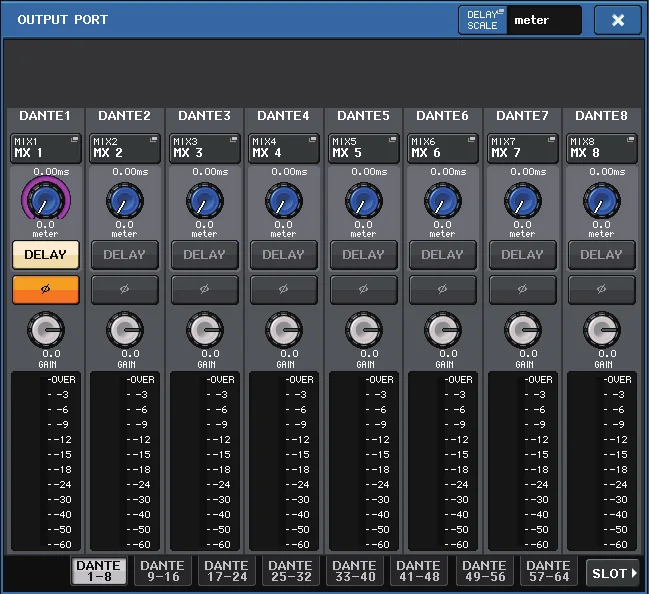Select the DANTE5 GAIN knob
The width and height of the screenshot is (649, 594).
coord(363,330)
